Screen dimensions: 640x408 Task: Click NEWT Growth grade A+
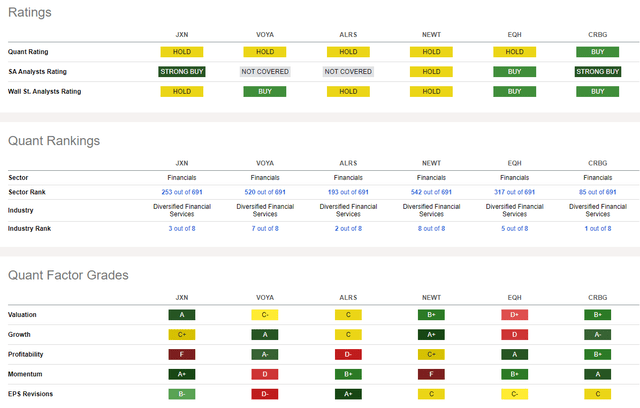pos(431,335)
